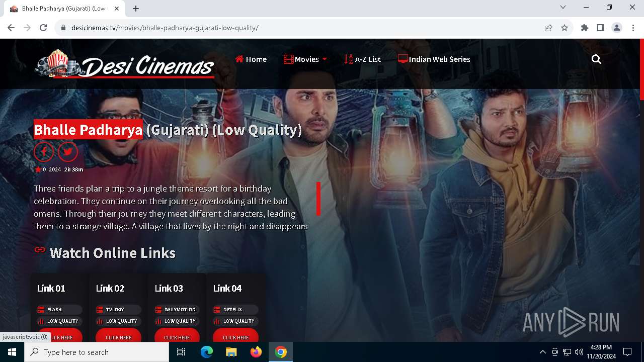This screenshot has width=644, height=362.
Task: Open a new browser tab
Action: coord(136,9)
